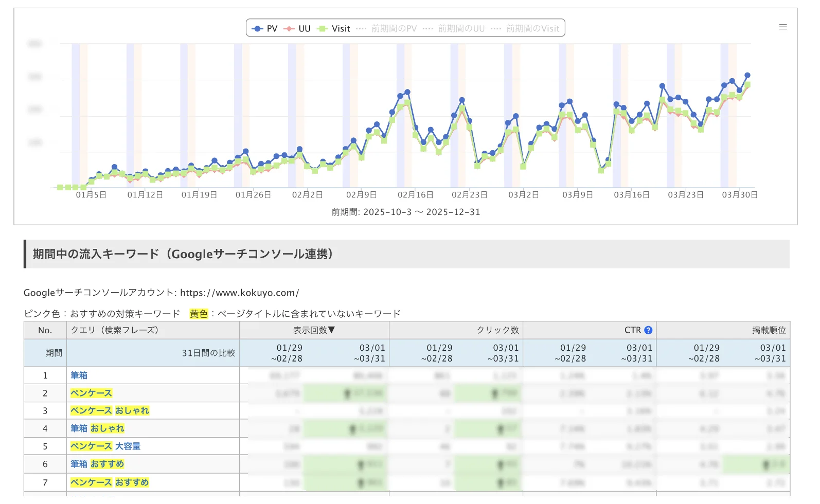Click the CTR help question icon
820x504 pixels.
[x=648, y=330]
